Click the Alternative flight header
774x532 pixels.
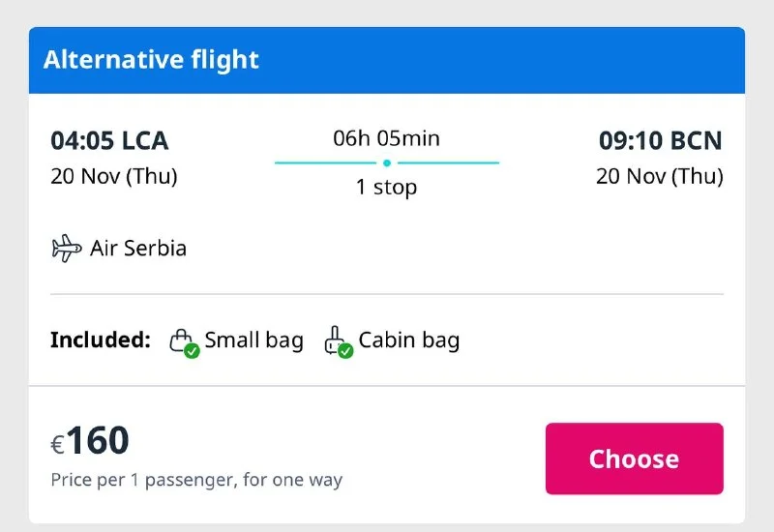(x=152, y=59)
